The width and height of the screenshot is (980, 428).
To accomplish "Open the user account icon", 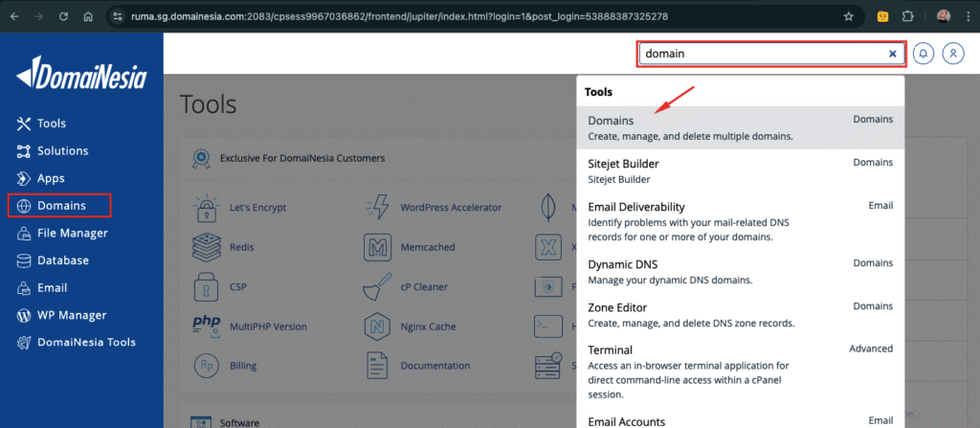I will [x=953, y=54].
